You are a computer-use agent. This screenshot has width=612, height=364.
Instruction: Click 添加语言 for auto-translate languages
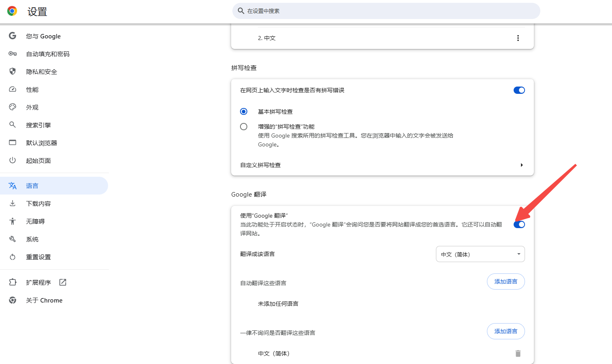pyautogui.click(x=506, y=281)
